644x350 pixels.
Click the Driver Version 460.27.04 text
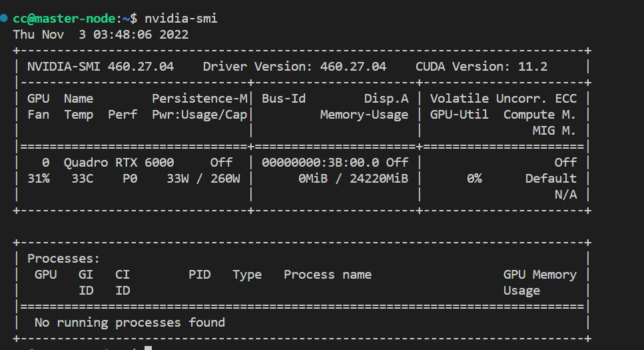click(x=294, y=67)
